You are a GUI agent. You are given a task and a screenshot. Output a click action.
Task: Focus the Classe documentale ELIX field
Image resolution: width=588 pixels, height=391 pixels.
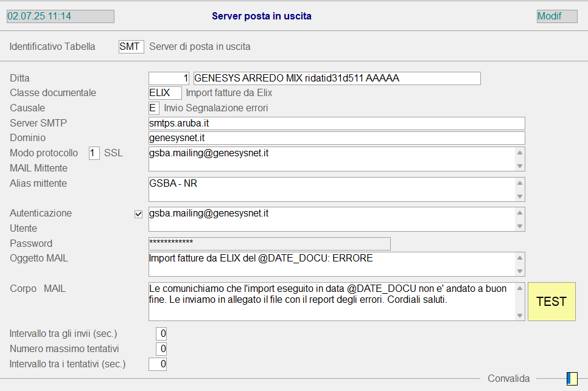[165, 93]
